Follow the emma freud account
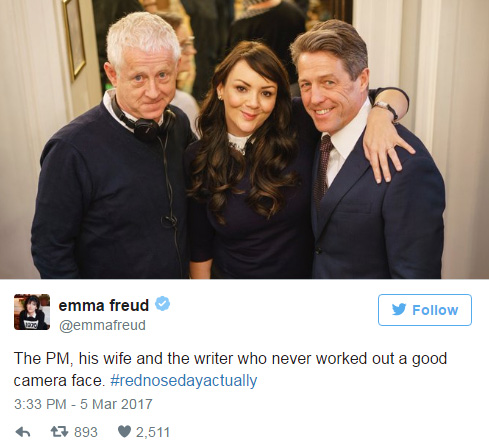The width and height of the screenshot is (489, 441). (425, 310)
